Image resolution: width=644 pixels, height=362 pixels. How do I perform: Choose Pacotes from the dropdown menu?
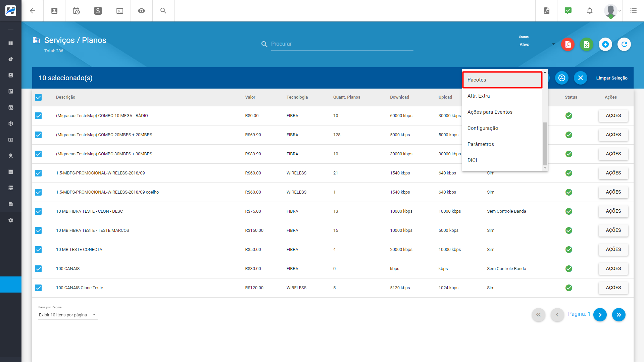502,80
